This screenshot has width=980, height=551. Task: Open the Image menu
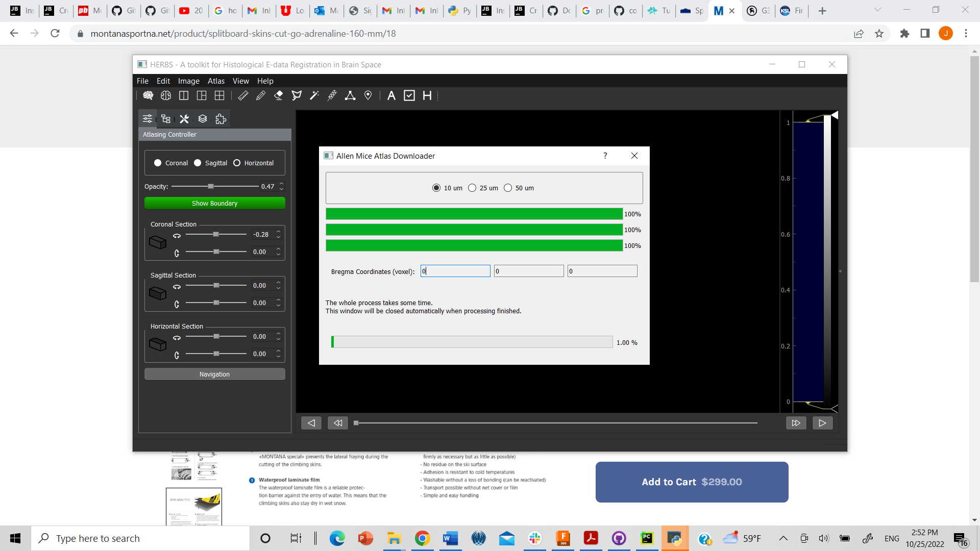click(188, 81)
